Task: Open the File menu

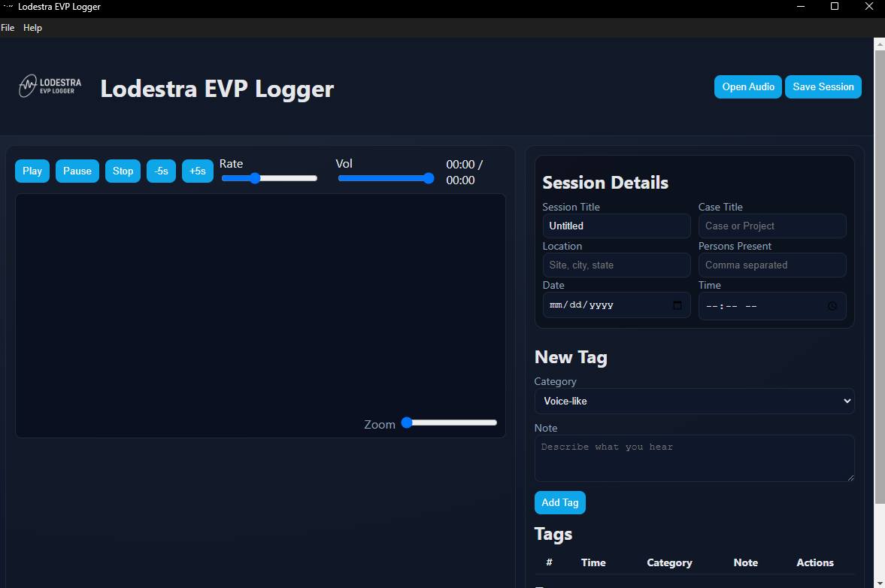Action: (x=8, y=28)
